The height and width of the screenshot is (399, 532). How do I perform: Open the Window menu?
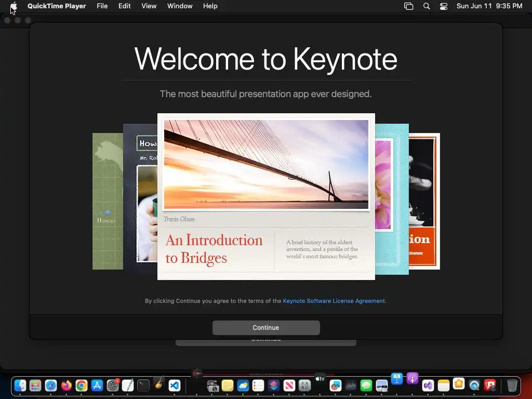click(180, 6)
